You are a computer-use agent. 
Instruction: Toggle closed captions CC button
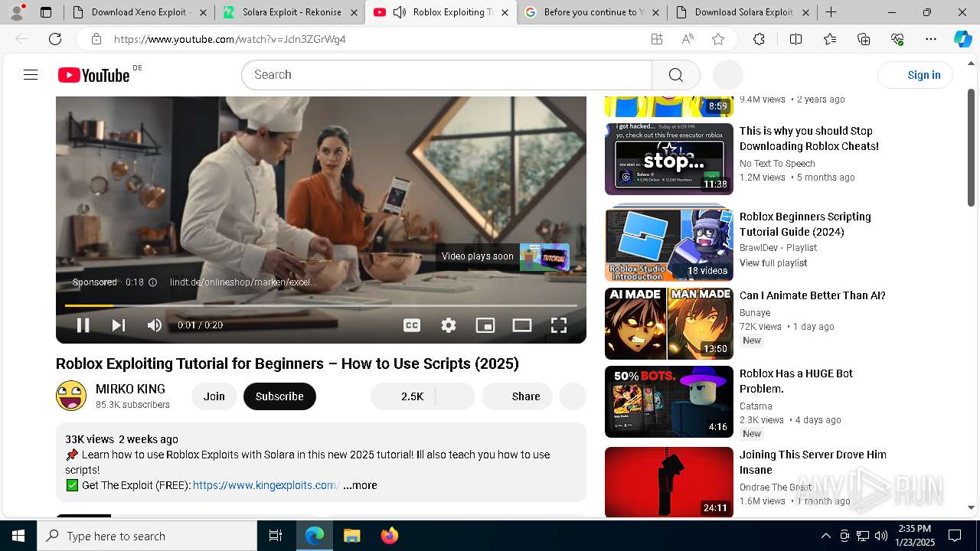click(412, 325)
